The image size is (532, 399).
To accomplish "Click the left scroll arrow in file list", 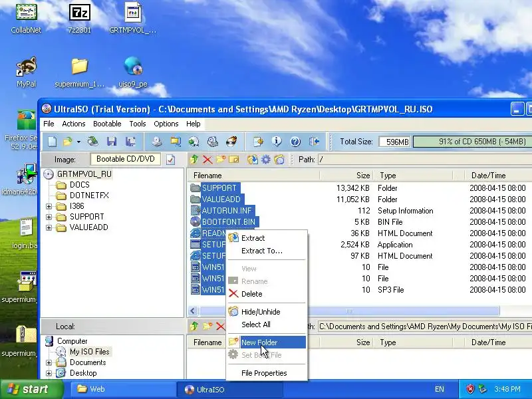I will (193, 311).
